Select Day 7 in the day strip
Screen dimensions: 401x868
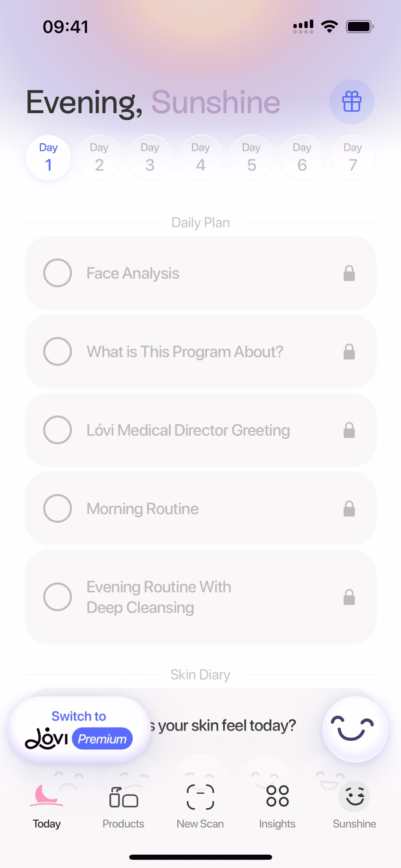[x=353, y=158]
